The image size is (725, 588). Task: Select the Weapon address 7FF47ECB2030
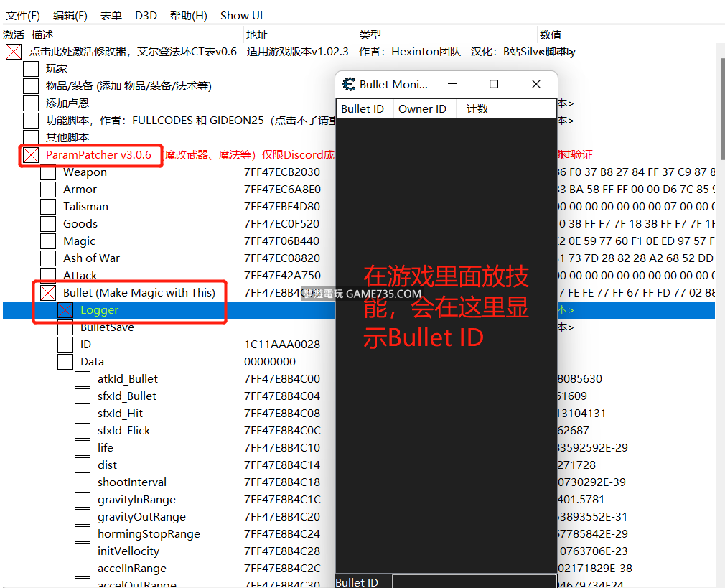[x=282, y=172]
